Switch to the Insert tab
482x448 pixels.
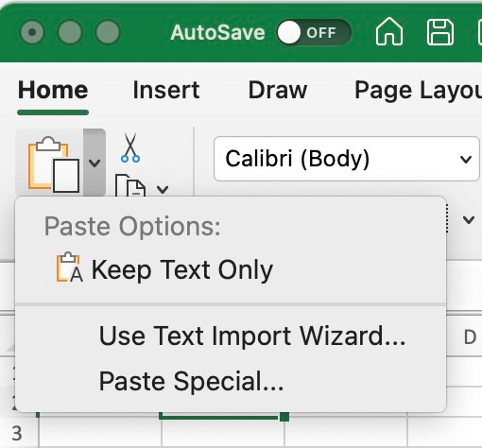(166, 90)
